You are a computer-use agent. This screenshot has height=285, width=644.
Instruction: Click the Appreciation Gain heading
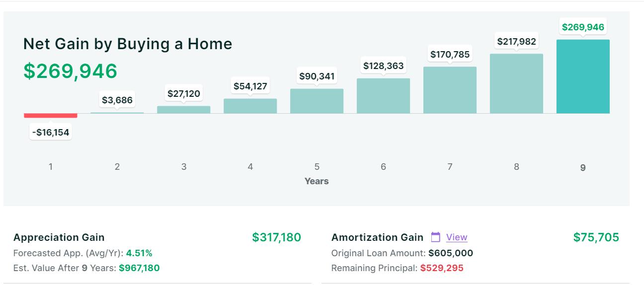pos(59,237)
